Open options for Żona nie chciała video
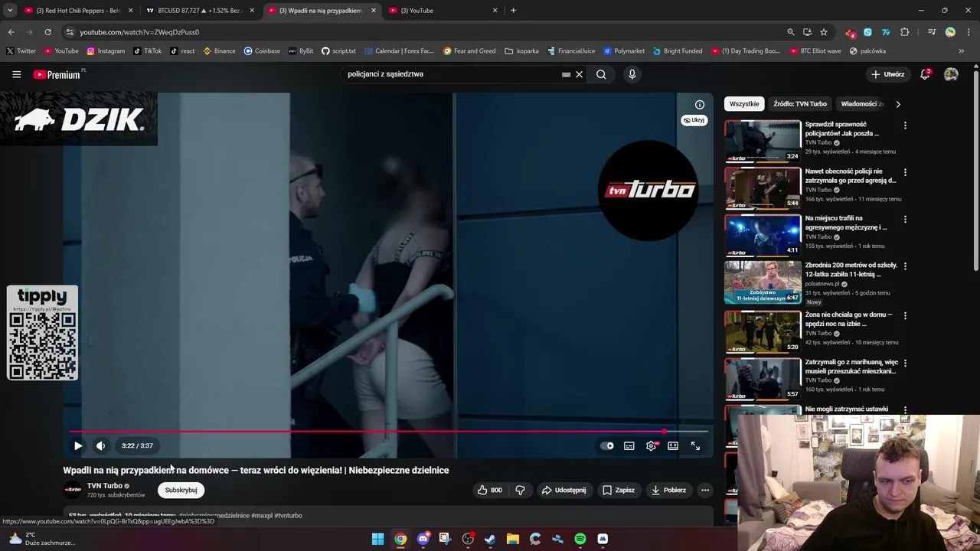 (x=905, y=315)
